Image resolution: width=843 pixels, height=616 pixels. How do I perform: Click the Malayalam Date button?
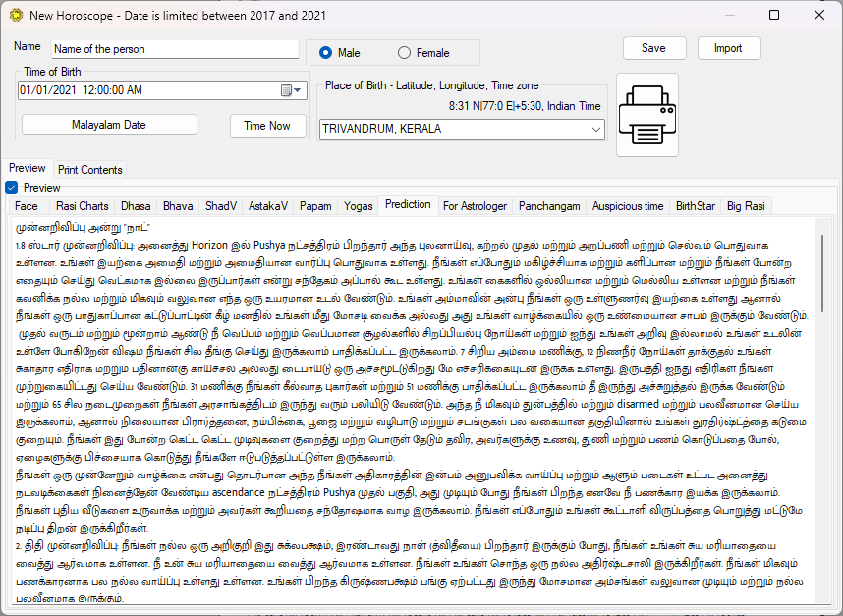(109, 125)
